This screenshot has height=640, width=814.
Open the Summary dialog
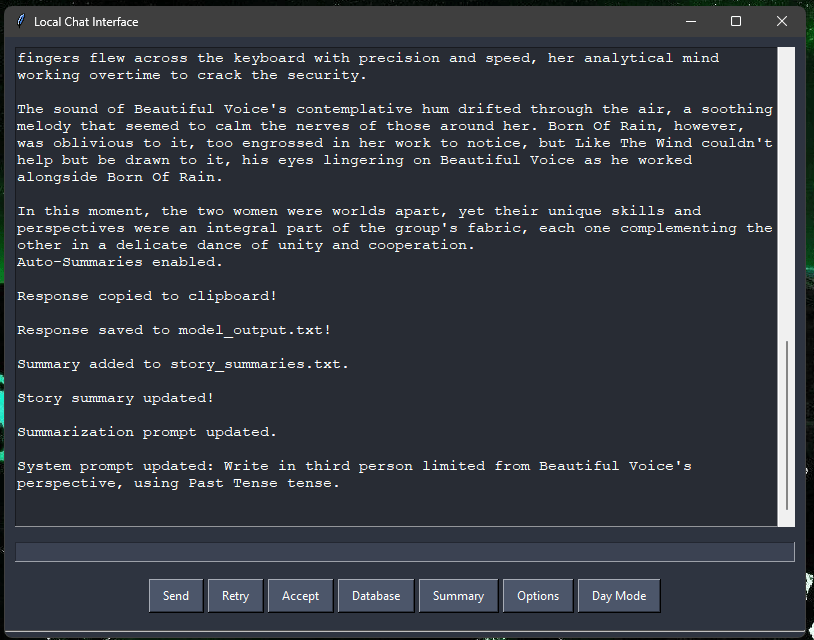[458, 596]
